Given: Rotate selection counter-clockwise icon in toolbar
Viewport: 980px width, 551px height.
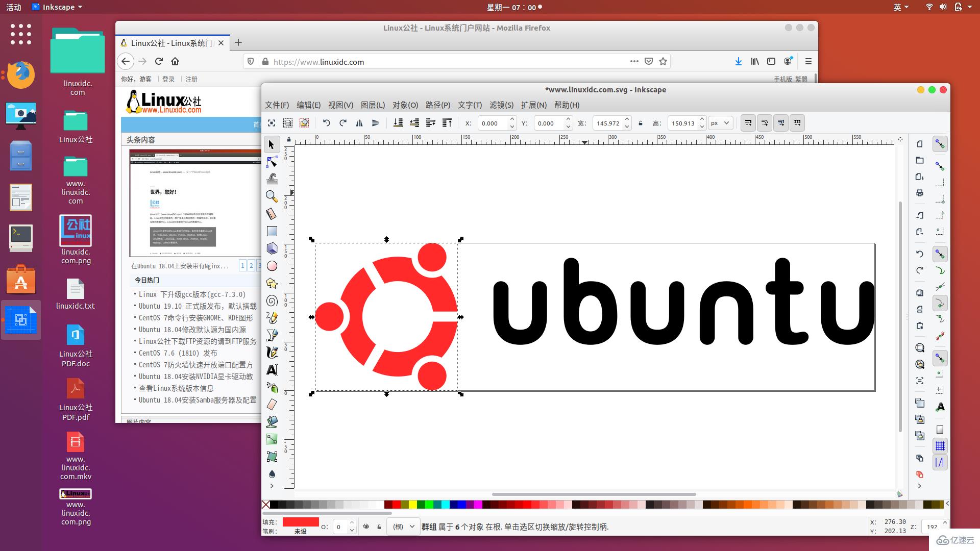Looking at the screenshot, I should 326,123.
